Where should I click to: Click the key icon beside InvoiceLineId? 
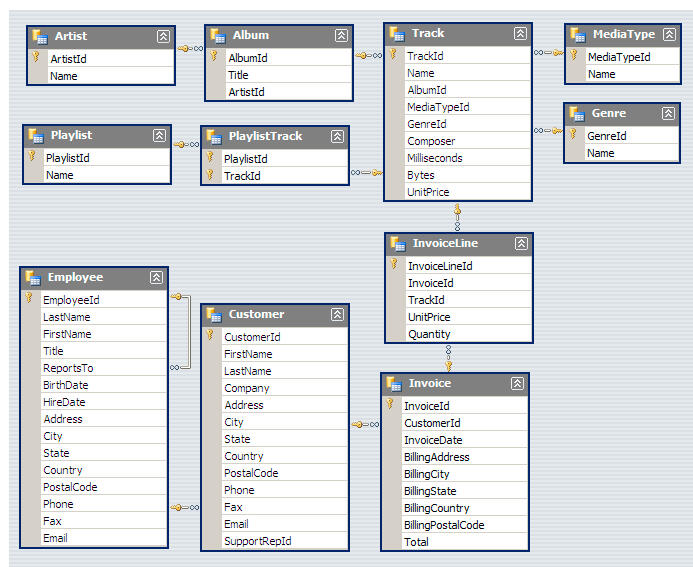(x=394, y=265)
